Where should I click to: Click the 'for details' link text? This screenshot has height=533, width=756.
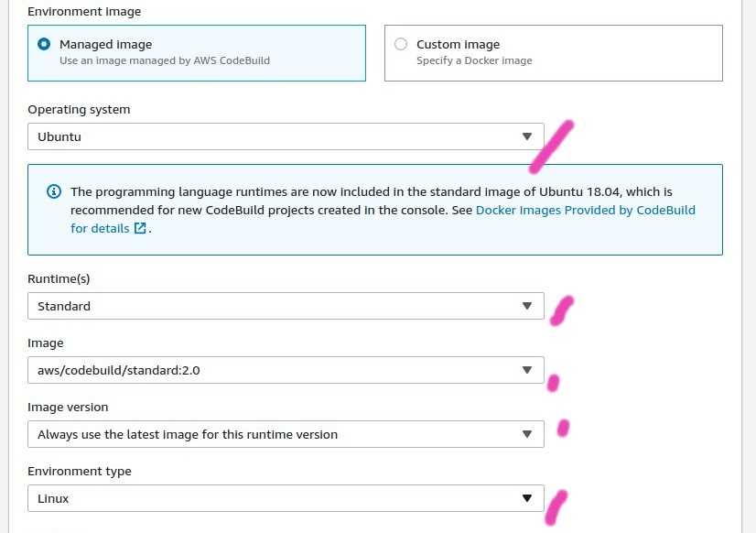[x=100, y=228]
